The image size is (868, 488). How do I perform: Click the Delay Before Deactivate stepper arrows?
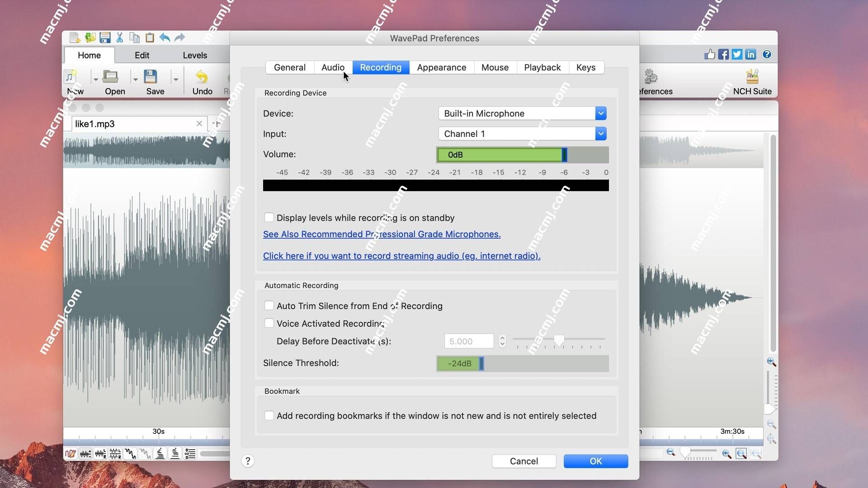[x=502, y=341]
